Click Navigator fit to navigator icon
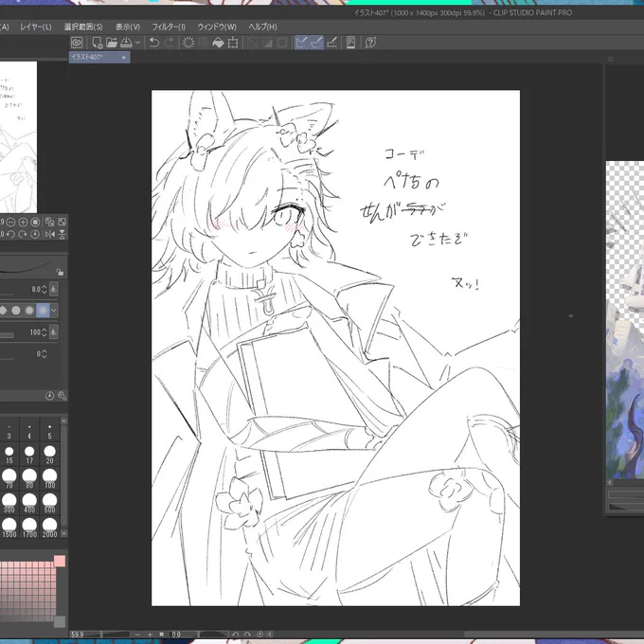This screenshot has width=644, height=644. pos(62,223)
